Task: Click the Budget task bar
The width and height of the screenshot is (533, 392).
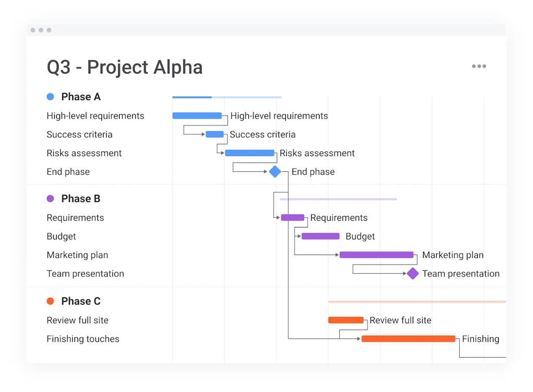Action: 320,236
